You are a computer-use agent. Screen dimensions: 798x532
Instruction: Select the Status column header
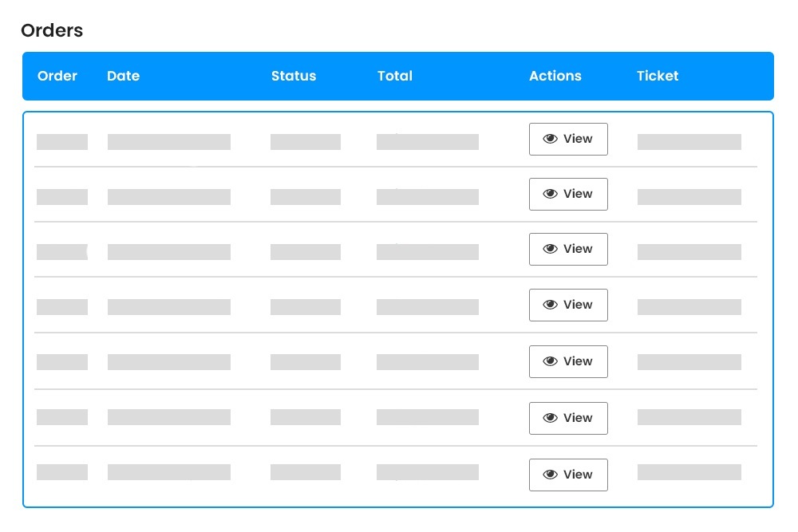tap(293, 76)
